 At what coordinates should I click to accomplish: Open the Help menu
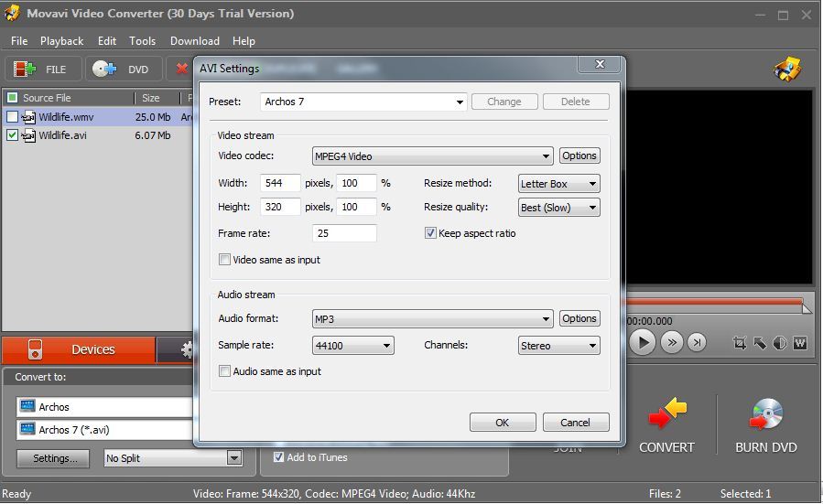coord(244,41)
